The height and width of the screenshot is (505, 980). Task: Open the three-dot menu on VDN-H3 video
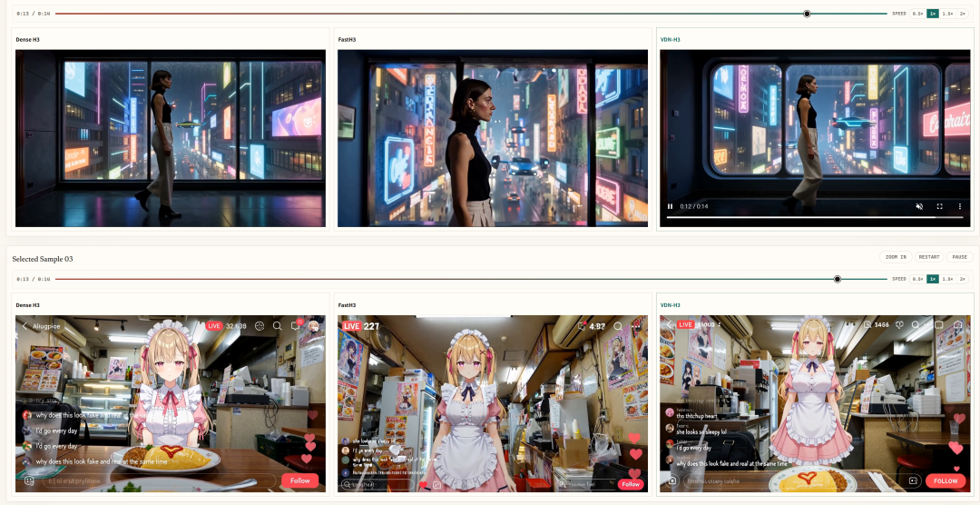click(x=960, y=206)
